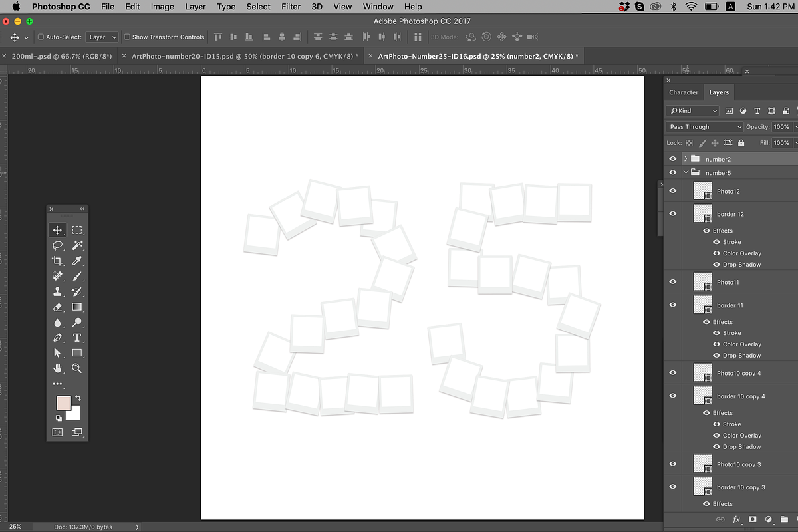Change the screen mode
The width and height of the screenshot is (798, 532).
76,432
